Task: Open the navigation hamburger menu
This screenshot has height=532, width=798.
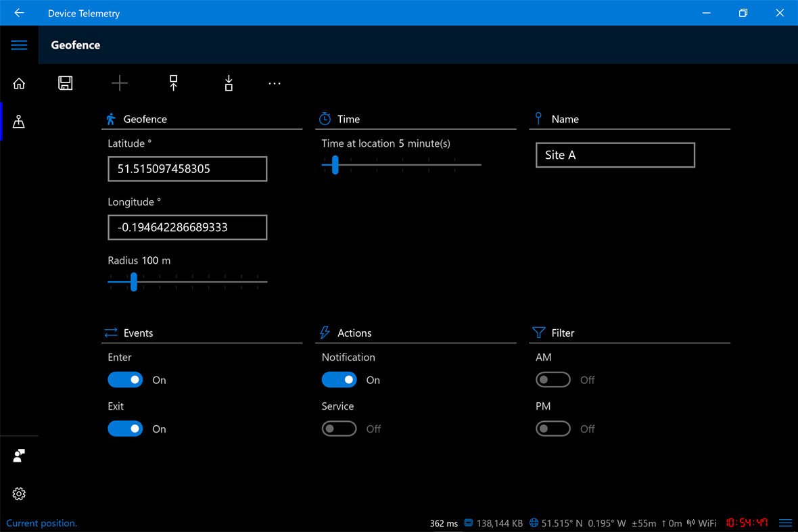Action: (19, 45)
